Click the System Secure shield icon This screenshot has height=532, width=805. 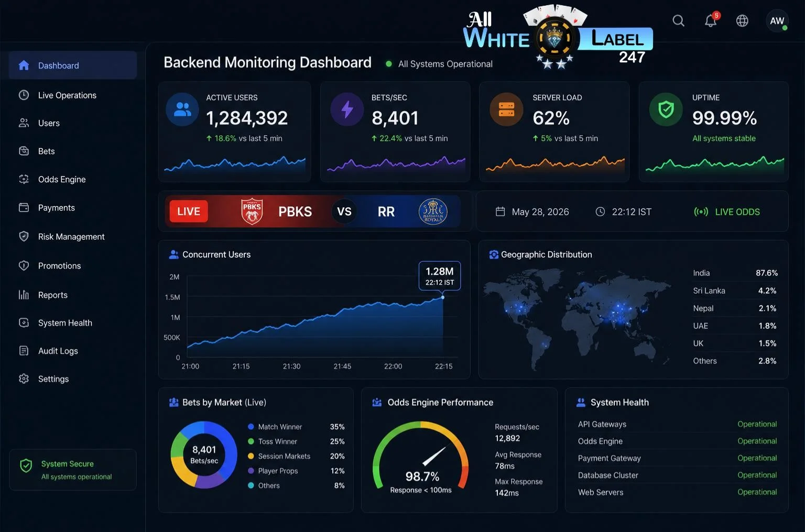pyautogui.click(x=26, y=465)
